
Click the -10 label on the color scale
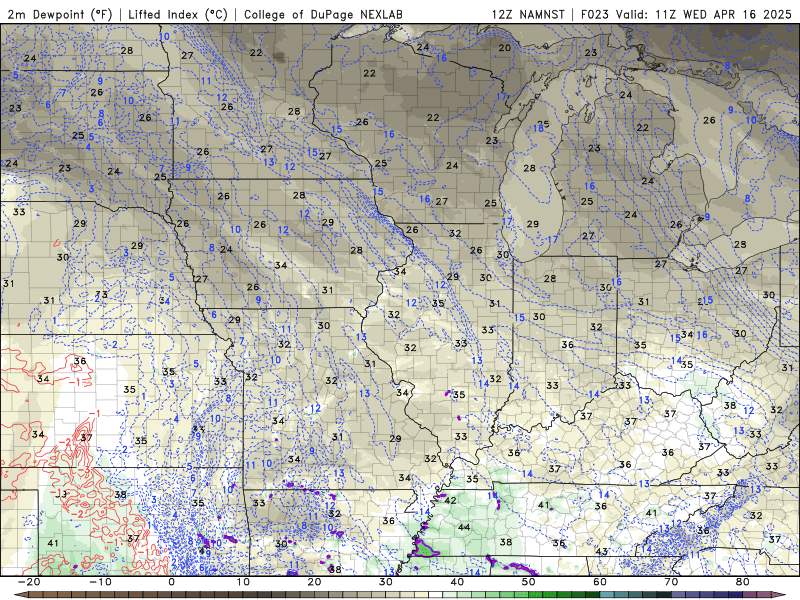coord(100,582)
